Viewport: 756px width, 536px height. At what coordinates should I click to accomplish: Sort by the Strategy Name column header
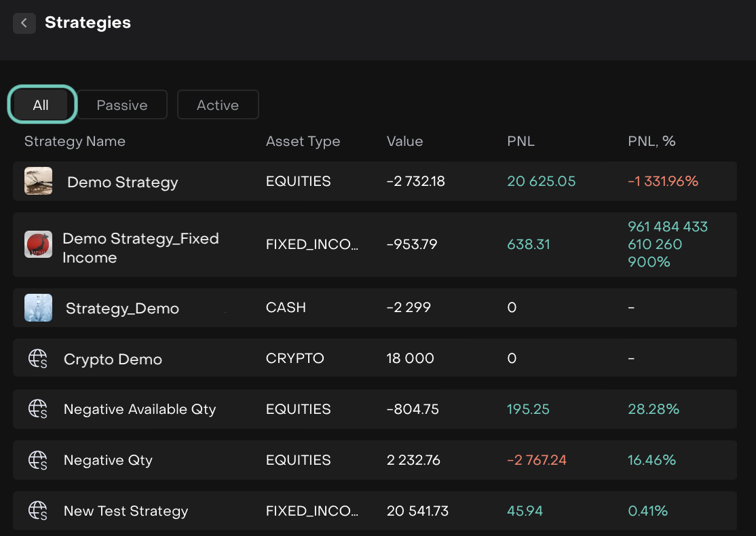[75, 141]
